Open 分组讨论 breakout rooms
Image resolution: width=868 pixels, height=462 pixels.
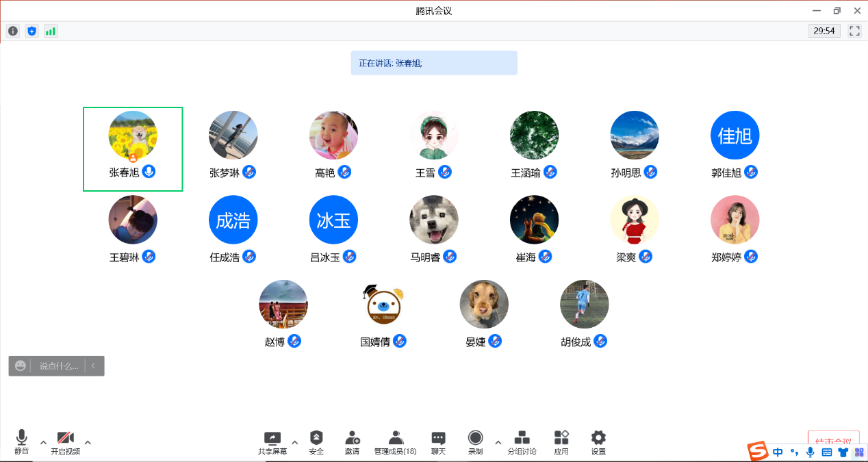coord(522,442)
